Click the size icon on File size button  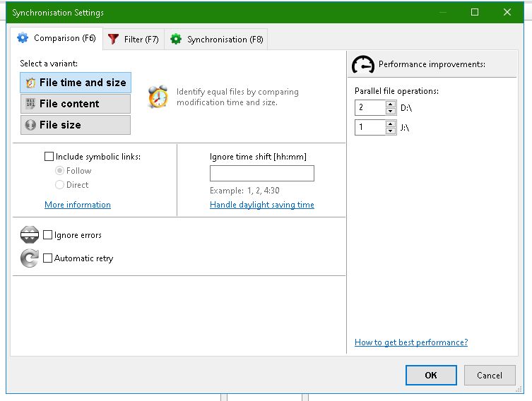pos(30,125)
